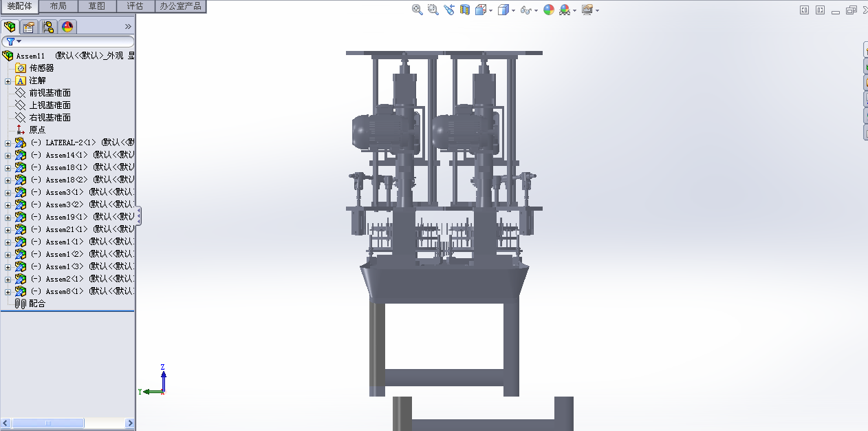Click the View Settings monitor icon
868x431 pixels.
click(587, 10)
